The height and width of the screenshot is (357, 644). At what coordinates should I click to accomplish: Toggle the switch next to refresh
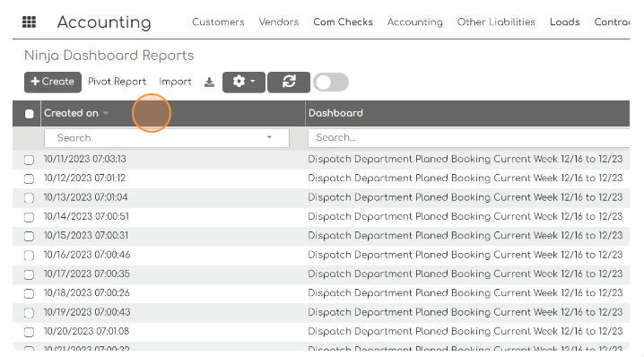[x=331, y=83]
